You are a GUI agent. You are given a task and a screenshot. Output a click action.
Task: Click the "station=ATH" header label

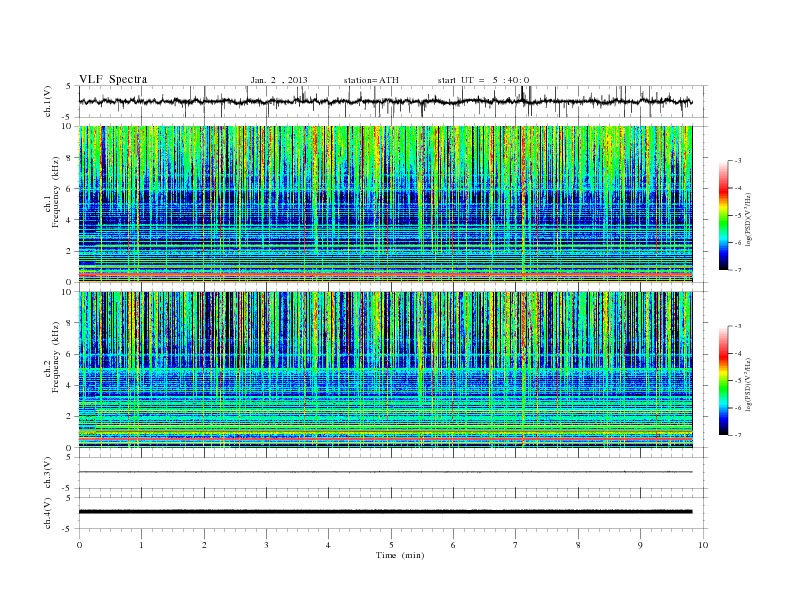pos(371,80)
